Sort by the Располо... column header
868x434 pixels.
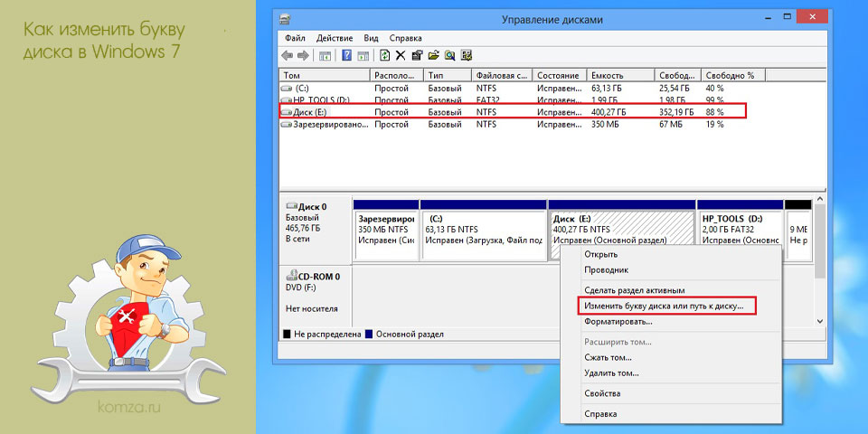point(397,75)
